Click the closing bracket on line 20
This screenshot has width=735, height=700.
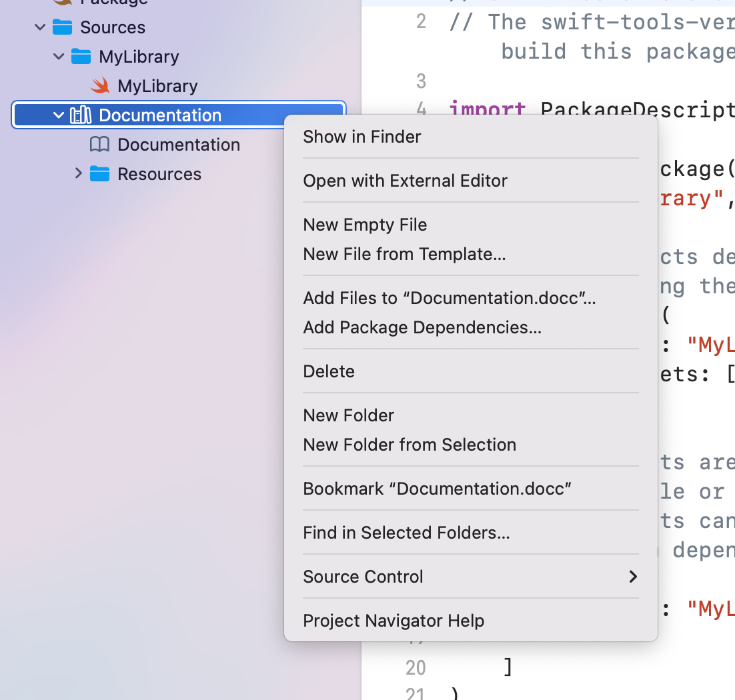click(508, 667)
